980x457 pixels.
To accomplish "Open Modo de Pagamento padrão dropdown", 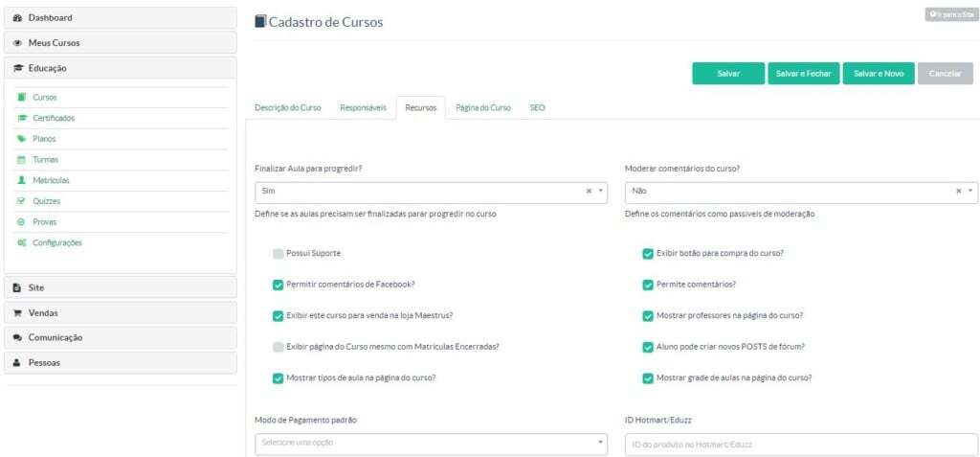I will pos(431,443).
